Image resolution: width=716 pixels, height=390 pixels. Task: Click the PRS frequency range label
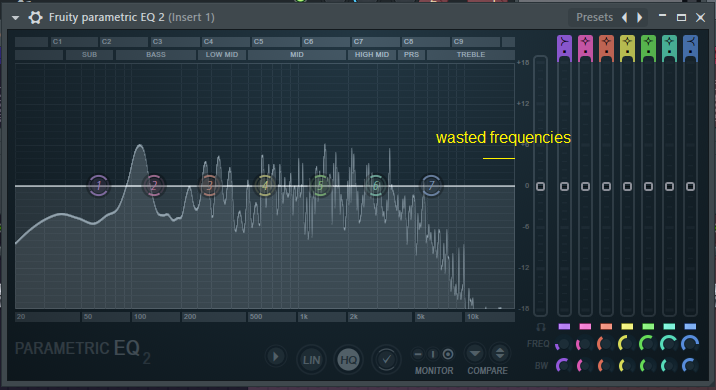411,55
